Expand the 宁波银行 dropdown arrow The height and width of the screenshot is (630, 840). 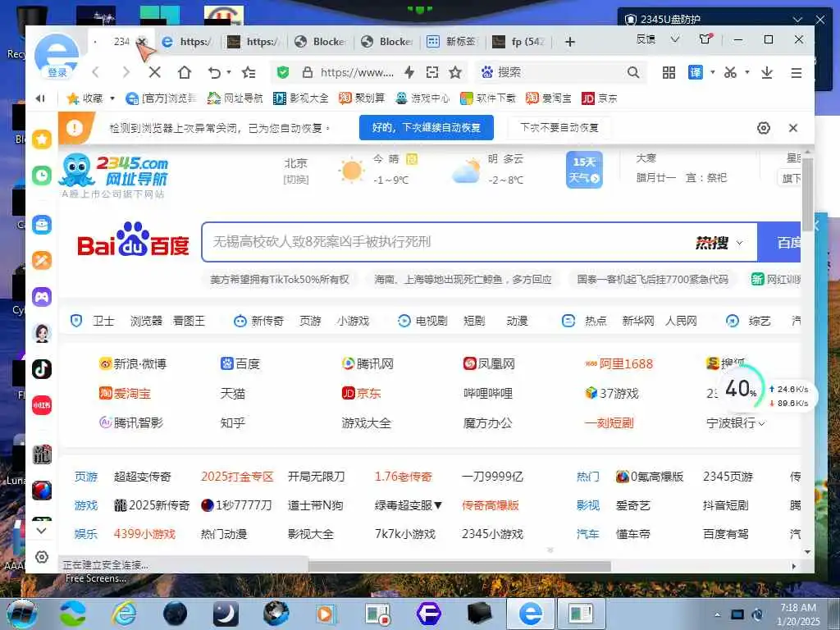(x=762, y=423)
